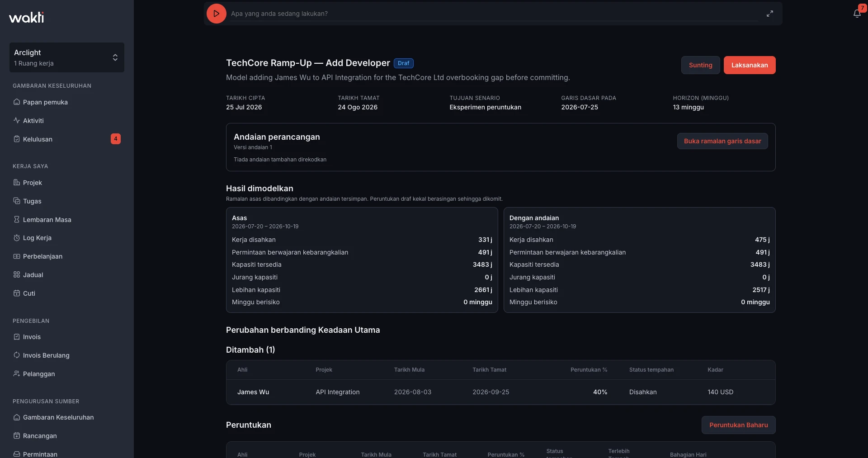Click the Log Kerja stopwatch icon
The image size is (868, 458).
click(17, 238)
